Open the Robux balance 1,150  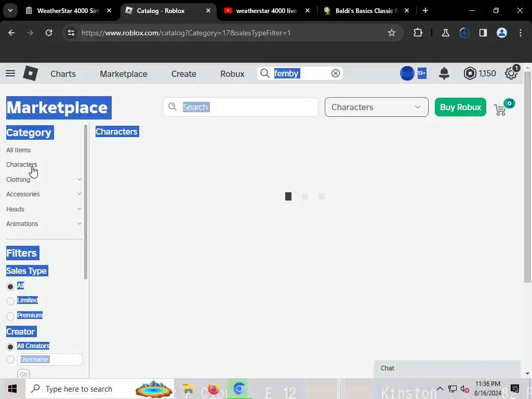(480, 73)
